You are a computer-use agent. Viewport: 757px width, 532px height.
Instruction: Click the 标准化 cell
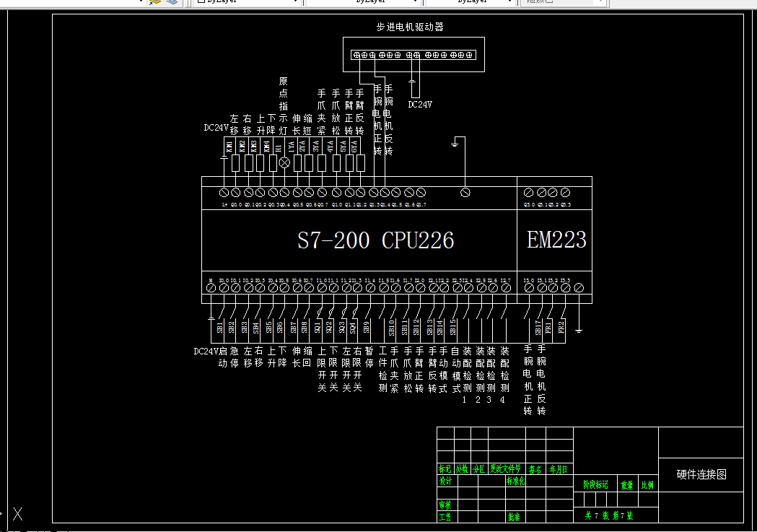(515, 481)
